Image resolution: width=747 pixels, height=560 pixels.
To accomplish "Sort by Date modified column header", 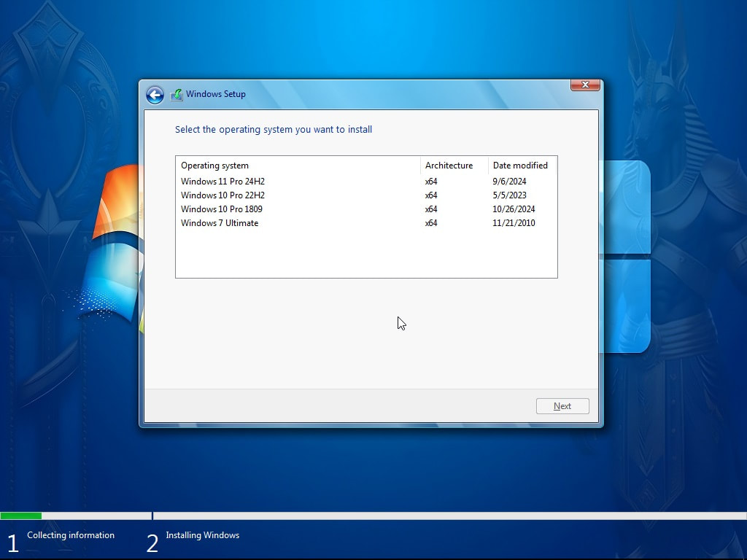I will [522, 166].
